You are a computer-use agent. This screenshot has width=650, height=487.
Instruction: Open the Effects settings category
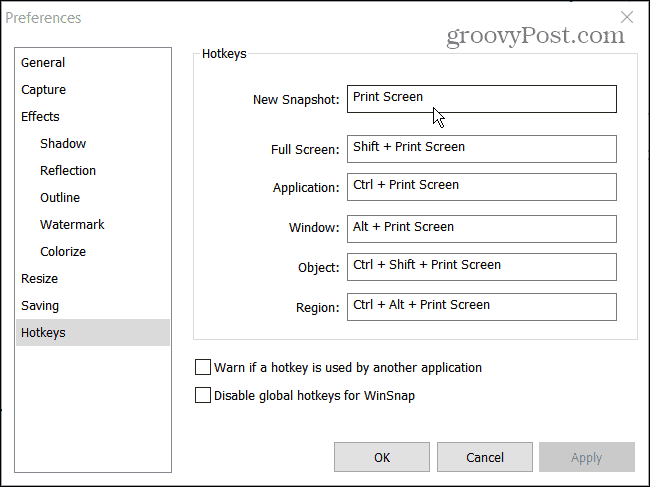click(40, 116)
